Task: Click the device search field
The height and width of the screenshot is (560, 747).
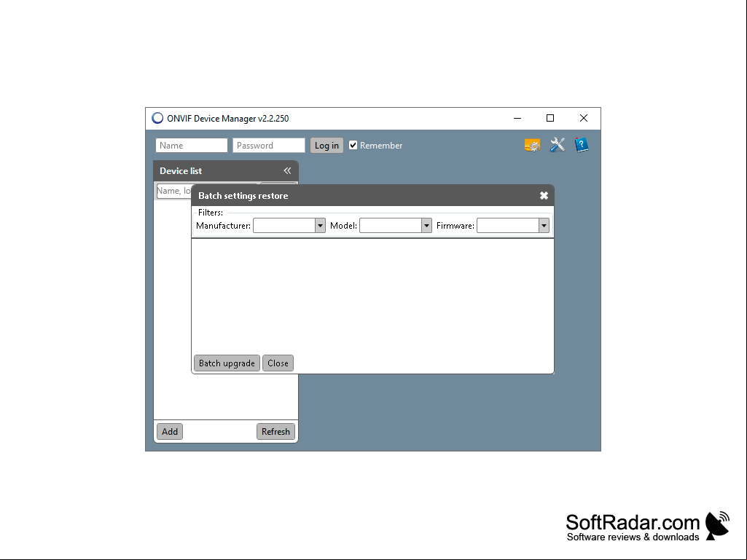Action: [174, 191]
